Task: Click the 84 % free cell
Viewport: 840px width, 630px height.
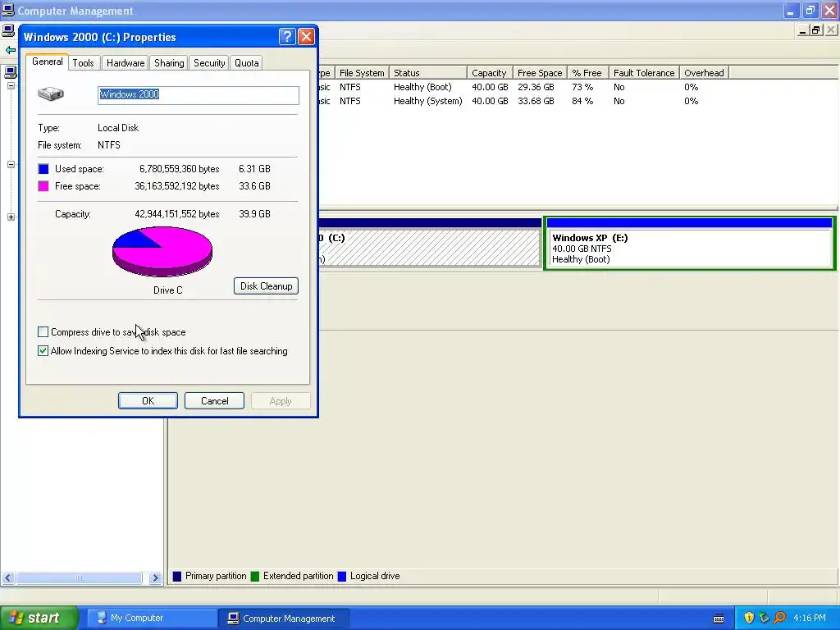Action: coord(582,101)
